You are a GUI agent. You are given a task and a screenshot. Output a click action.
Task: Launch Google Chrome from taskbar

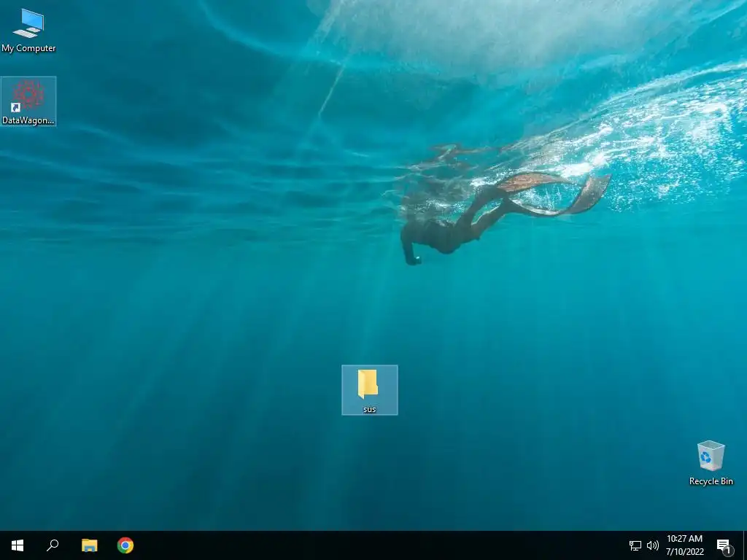click(125, 545)
